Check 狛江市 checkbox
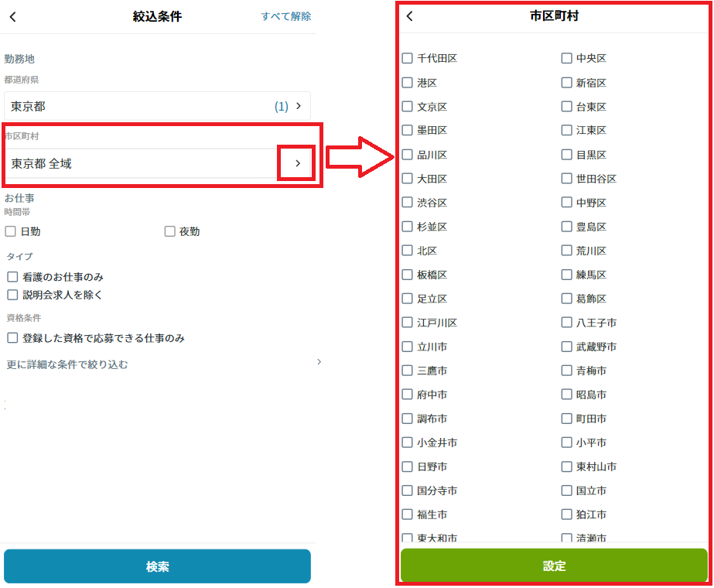This screenshot has height=588, width=714. click(x=566, y=514)
